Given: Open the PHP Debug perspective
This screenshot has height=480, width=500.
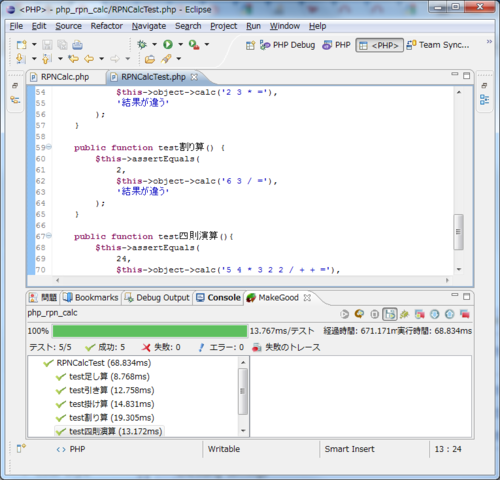Looking at the screenshot, I should coord(287,45).
